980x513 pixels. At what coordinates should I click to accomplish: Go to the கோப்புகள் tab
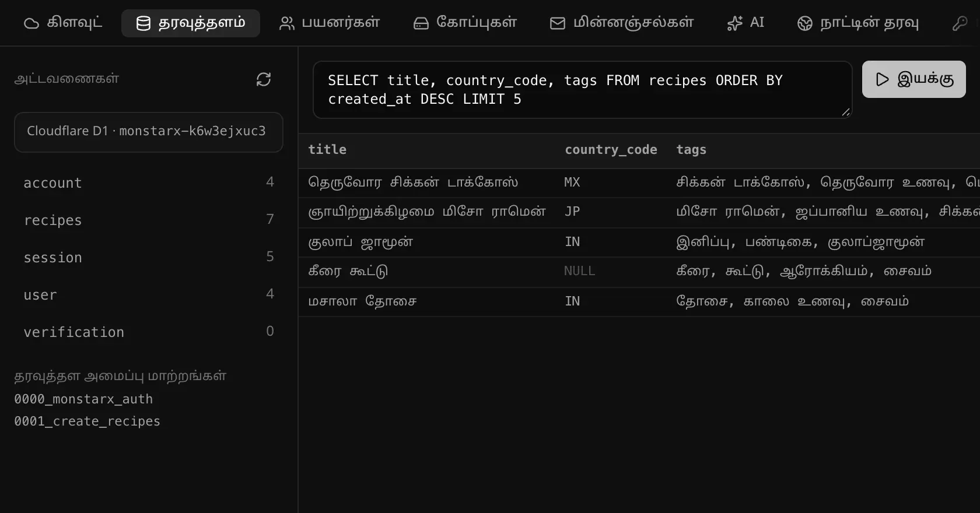point(465,23)
